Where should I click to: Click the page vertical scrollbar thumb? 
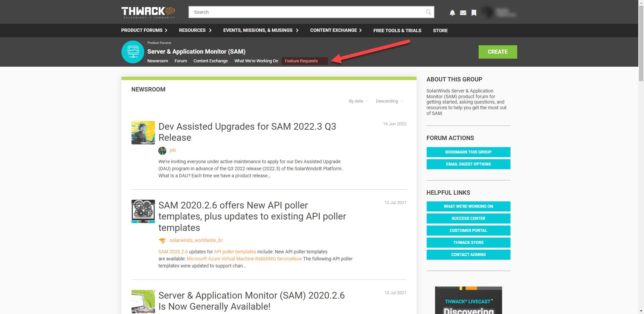point(641,43)
